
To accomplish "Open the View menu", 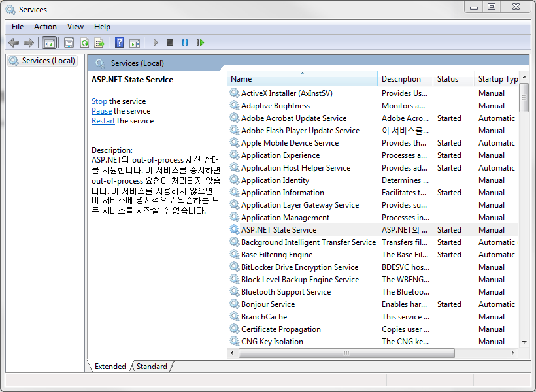I will point(75,27).
